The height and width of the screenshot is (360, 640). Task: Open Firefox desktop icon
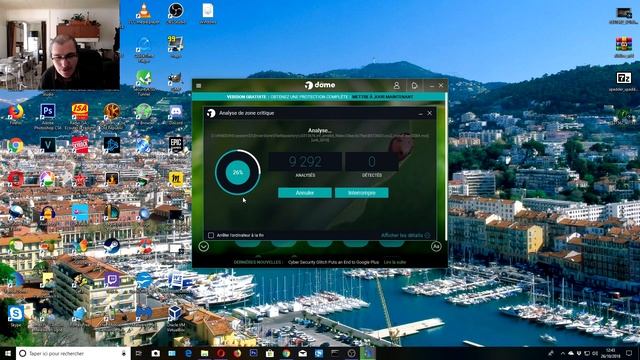16,114
